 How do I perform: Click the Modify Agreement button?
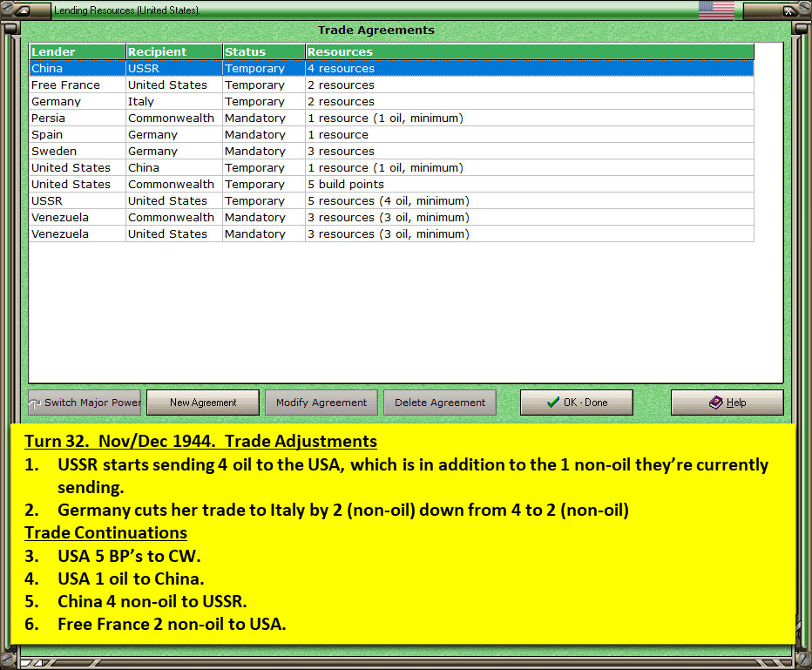click(x=321, y=403)
